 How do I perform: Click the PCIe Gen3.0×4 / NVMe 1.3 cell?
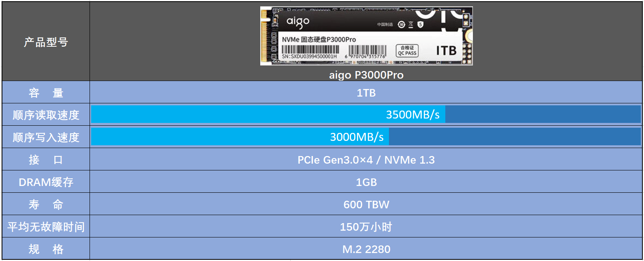click(366, 160)
